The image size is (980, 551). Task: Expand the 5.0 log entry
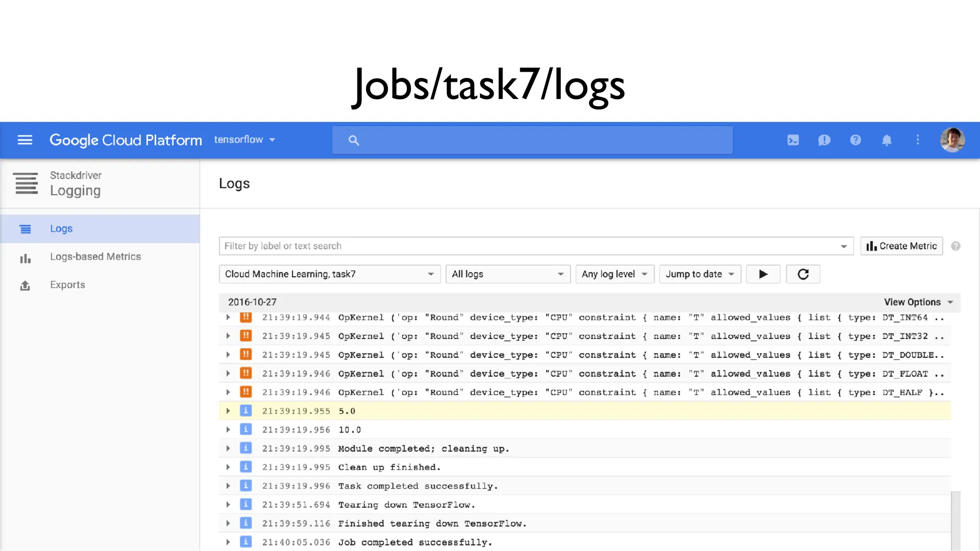pos(228,411)
